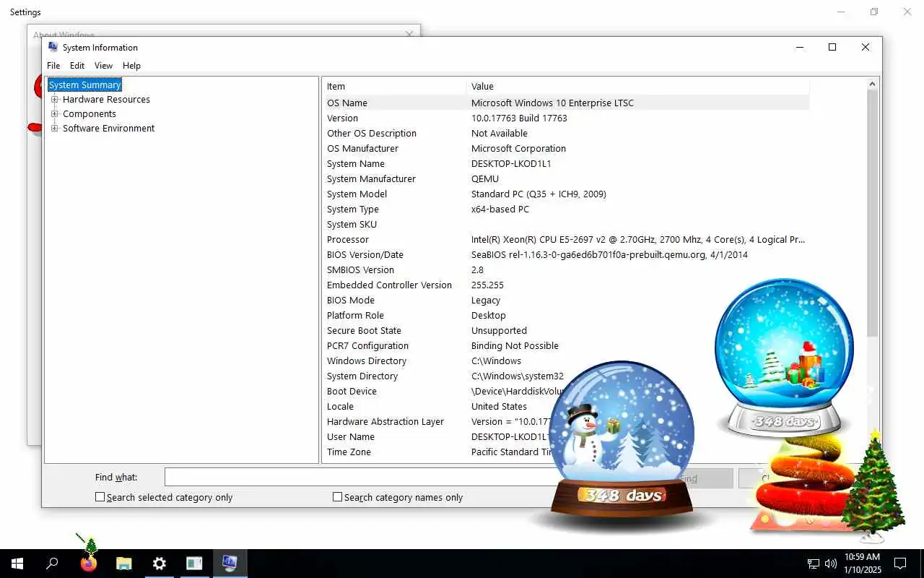Launch Firefox from the taskbar
Viewport: 924px width, 578px height.
[89, 564]
